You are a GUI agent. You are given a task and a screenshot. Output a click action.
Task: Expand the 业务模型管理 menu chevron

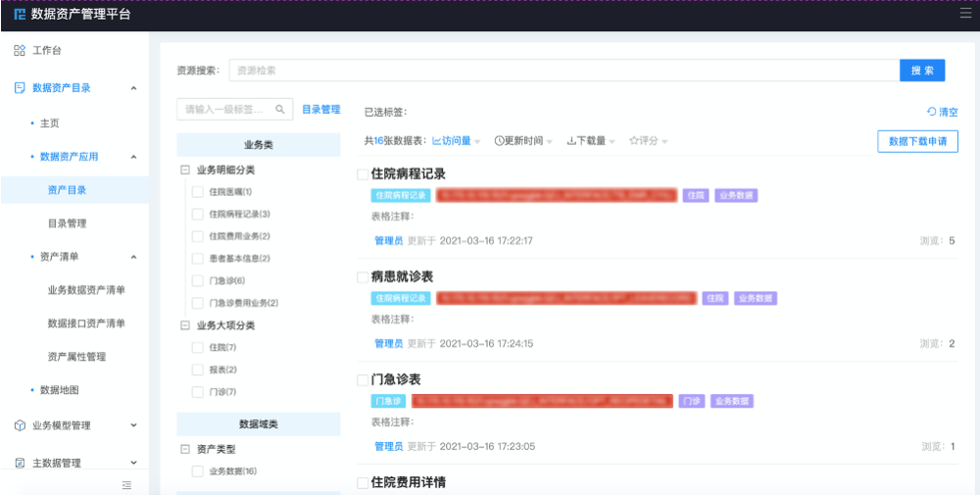pos(133,425)
